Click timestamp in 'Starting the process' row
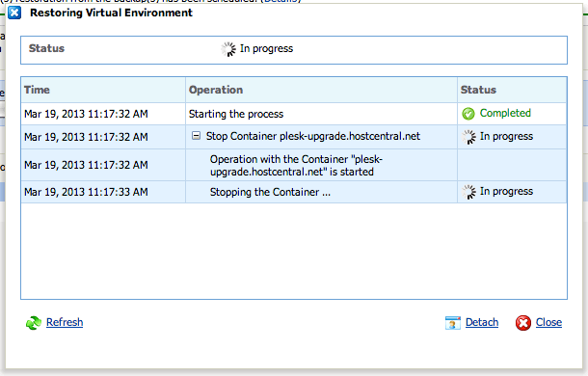 pos(86,114)
